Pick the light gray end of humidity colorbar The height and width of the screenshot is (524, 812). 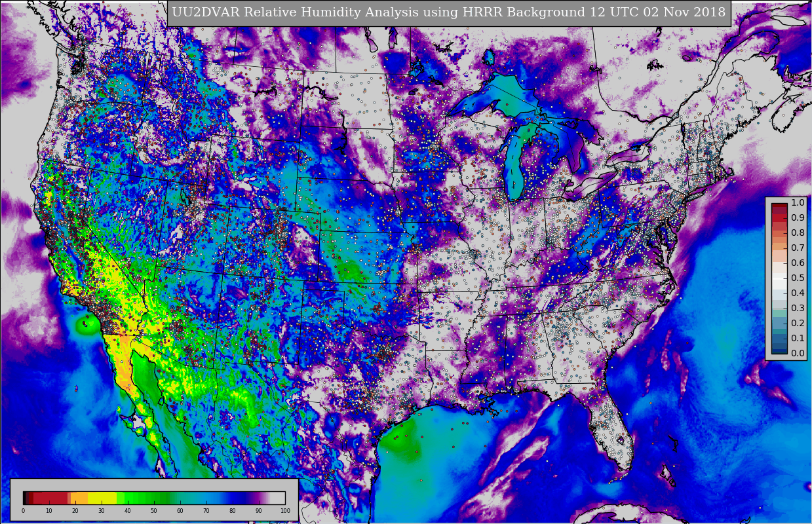point(277,498)
